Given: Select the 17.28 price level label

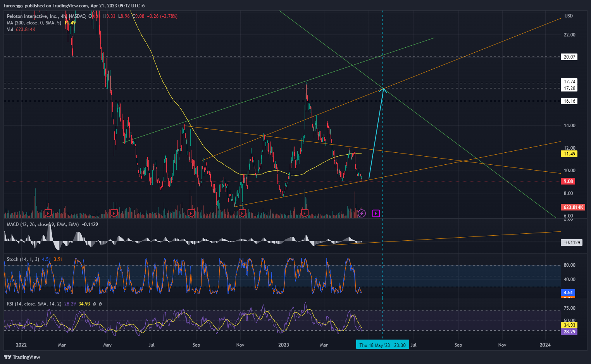Looking at the screenshot, I should [x=569, y=88].
